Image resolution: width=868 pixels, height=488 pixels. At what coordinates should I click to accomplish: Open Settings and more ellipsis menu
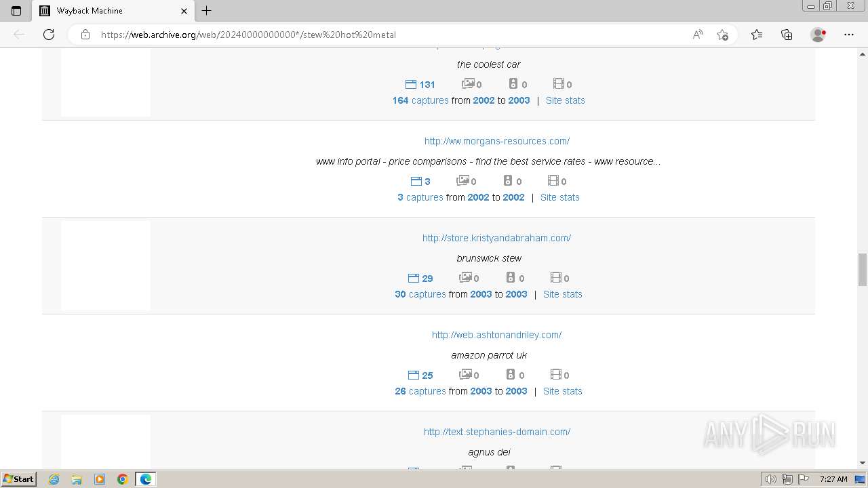point(849,35)
